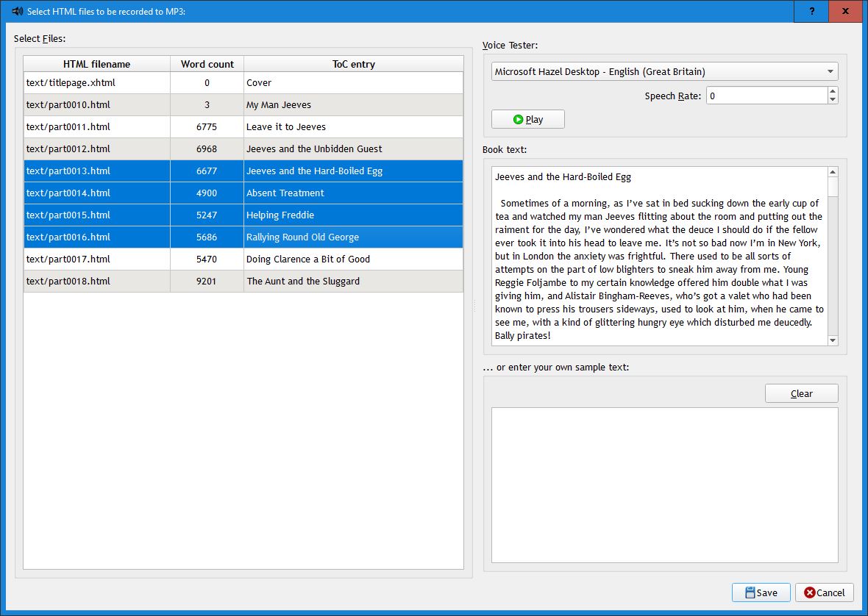Play the voice sample
868x616 pixels.
tap(528, 119)
